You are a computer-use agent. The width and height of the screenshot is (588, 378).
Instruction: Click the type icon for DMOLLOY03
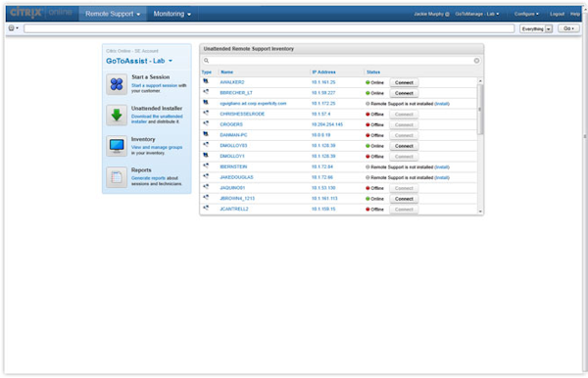[x=206, y=145]
